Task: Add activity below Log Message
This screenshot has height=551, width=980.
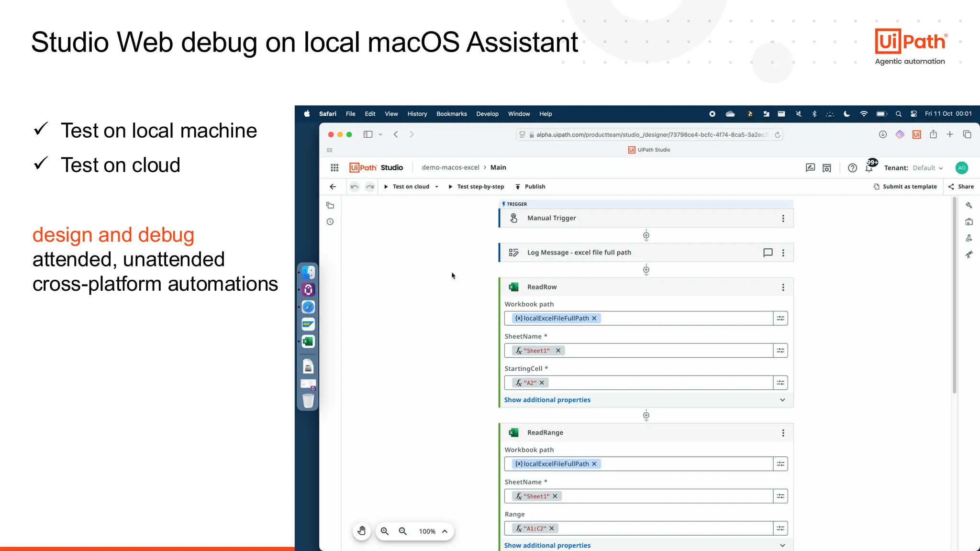Action: [646, 270]
